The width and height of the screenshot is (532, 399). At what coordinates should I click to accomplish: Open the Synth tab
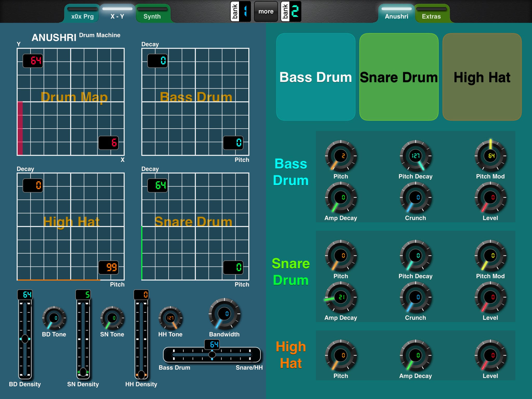[x=152, y=14]
